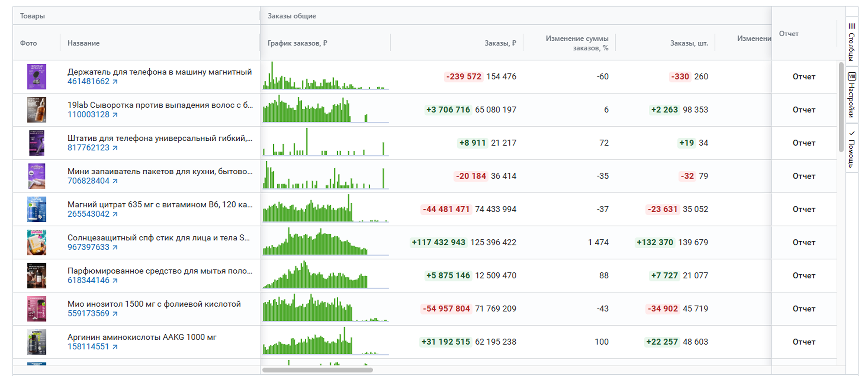Click arrow icon next to article 817762123
This screenshot has height=376, width=868.
115,147
